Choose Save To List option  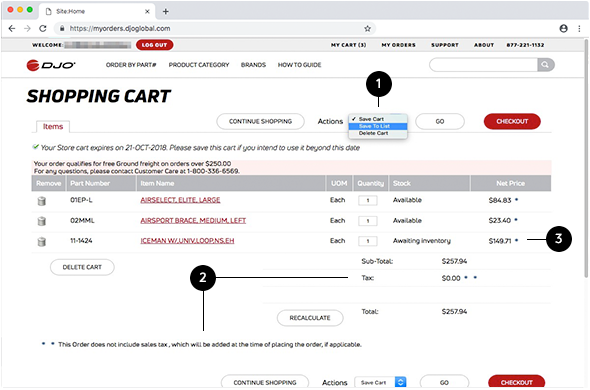[378, 126]
